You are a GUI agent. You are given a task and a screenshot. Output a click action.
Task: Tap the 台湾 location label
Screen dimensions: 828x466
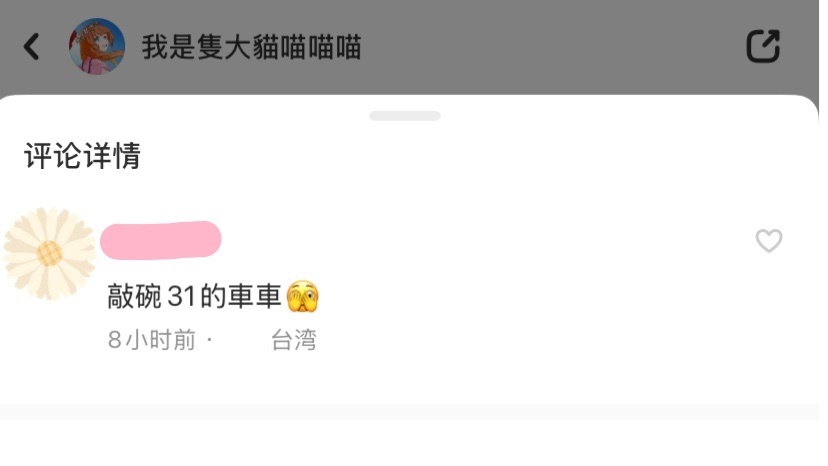[x=294, y=340]
